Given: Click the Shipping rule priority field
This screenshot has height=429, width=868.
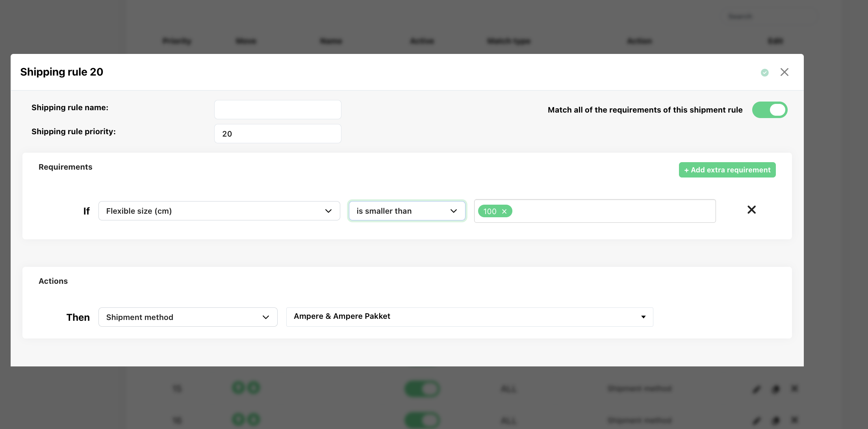Looking at the screenshot, I should pos(278,134).
